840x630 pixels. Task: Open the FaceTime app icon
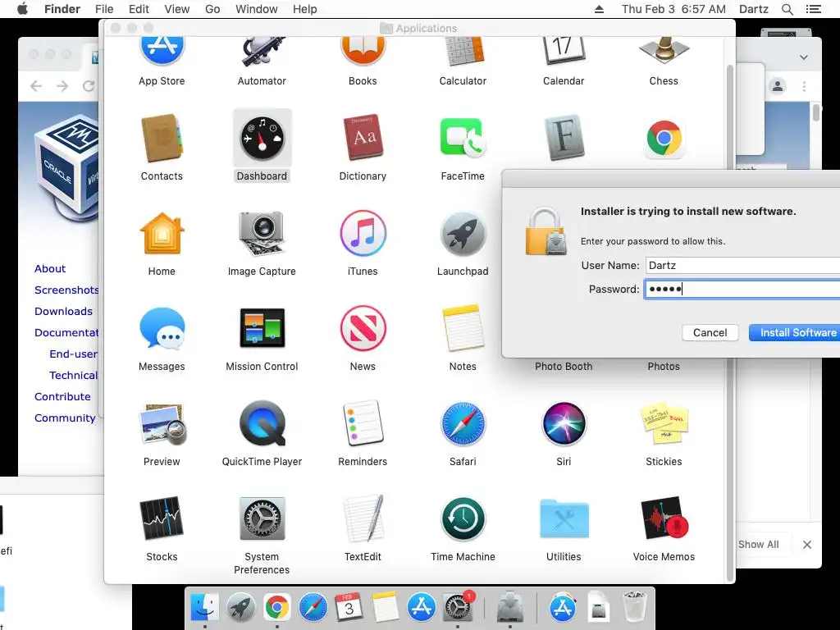point(463,138)
